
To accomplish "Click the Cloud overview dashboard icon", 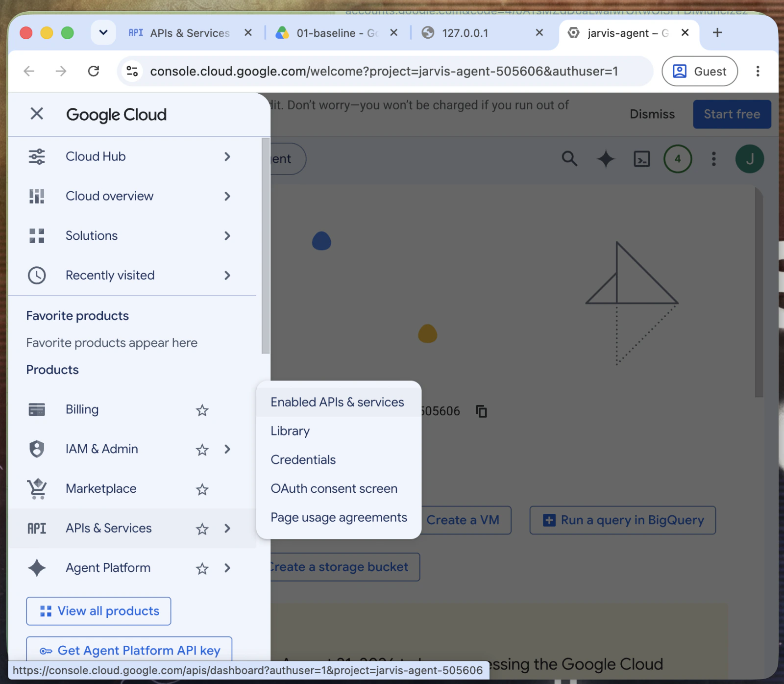I will pos(37,196).
